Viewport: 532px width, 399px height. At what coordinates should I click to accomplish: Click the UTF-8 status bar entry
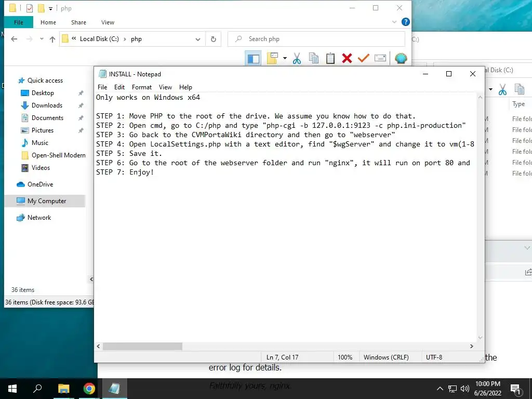coord(434,357)
